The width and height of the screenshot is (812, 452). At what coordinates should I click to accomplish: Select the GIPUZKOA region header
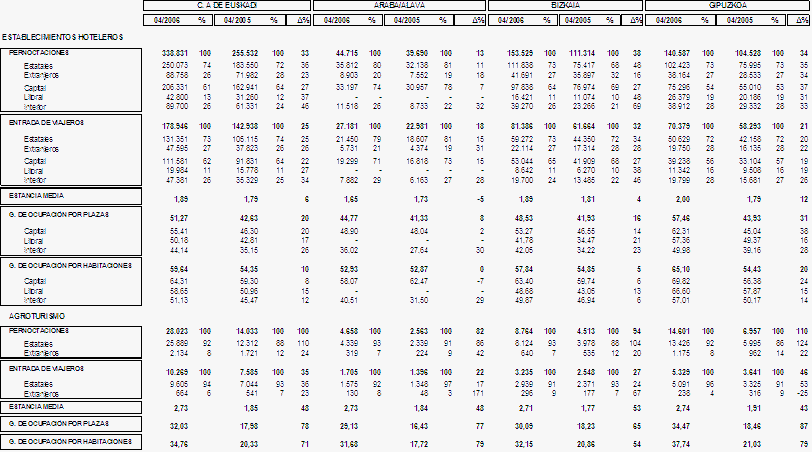(730, 5)
